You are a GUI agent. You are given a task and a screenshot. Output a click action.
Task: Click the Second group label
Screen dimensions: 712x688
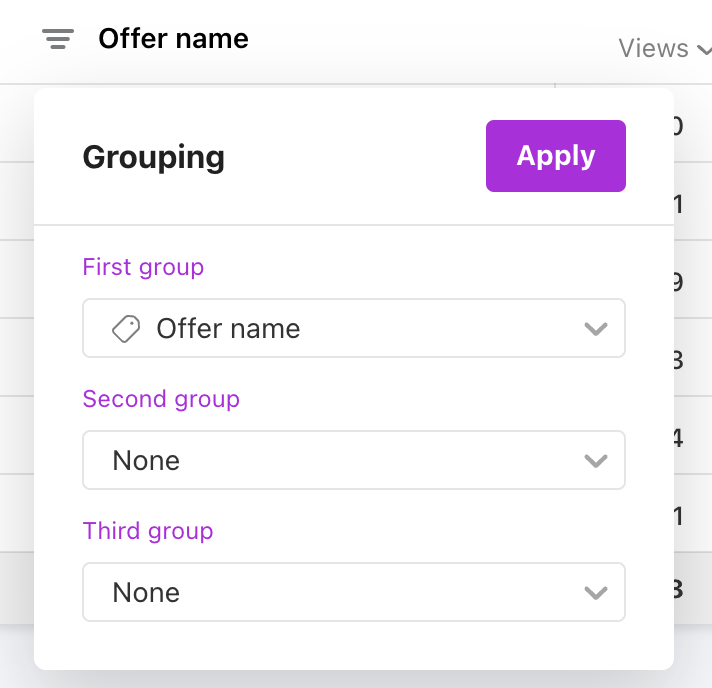point(161,399)
